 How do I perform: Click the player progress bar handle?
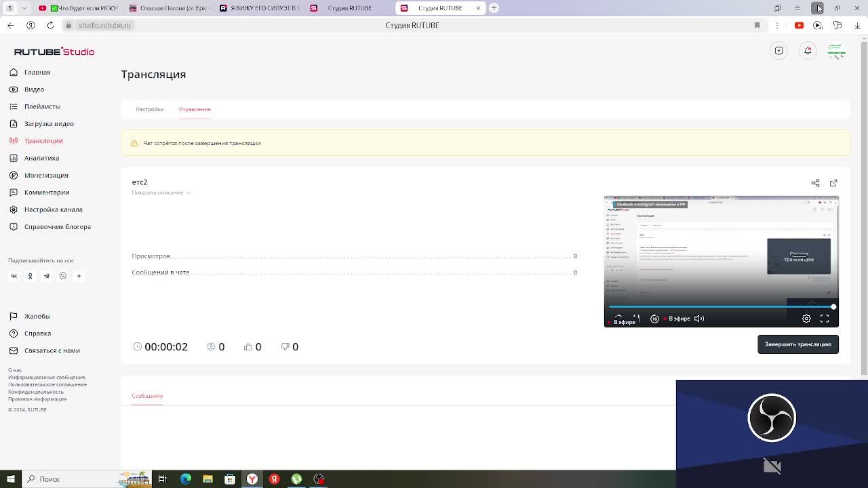coord(833,307)
